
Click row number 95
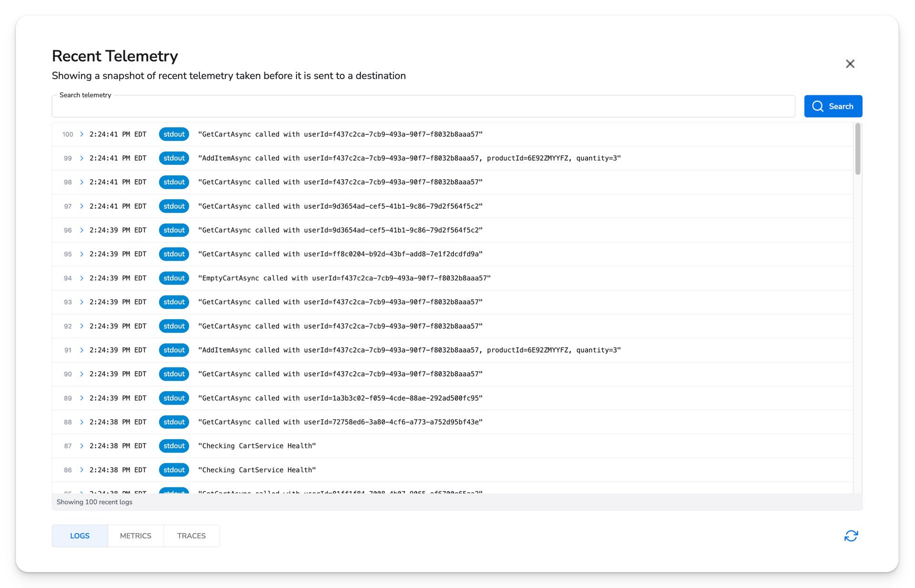click(68, 254)
